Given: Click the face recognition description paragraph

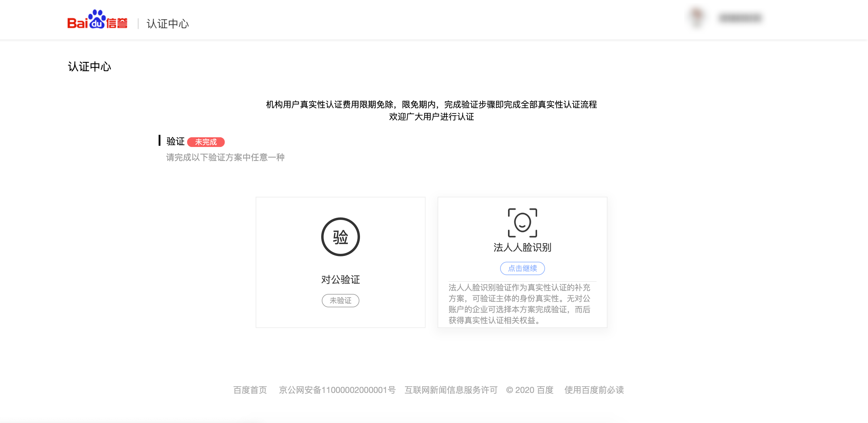Looking at the screenshot, I should tap(519, 304).
